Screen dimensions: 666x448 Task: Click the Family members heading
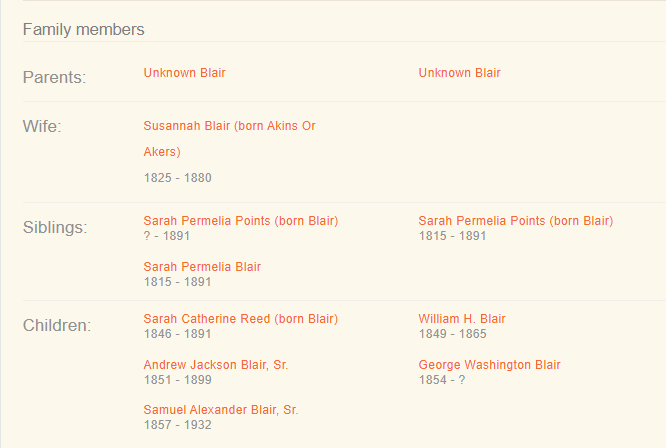click(x=84, y=29)
